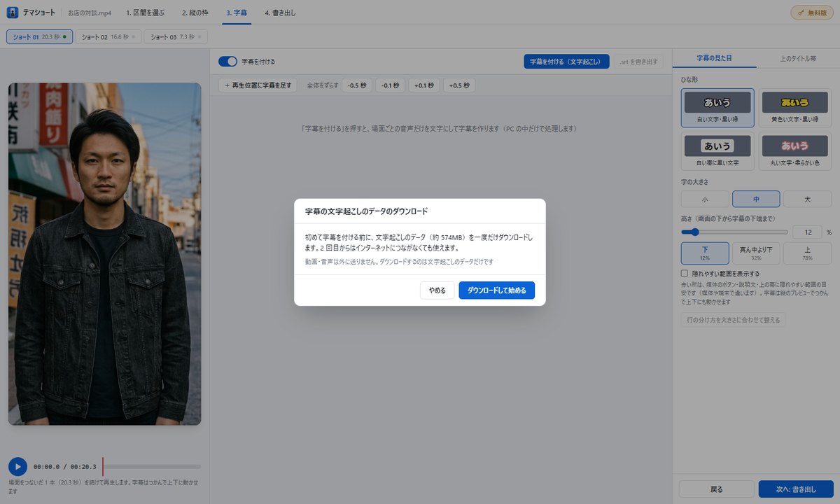Click the height percentage input field
Screen dimensions: 840x504
point(808,232)
